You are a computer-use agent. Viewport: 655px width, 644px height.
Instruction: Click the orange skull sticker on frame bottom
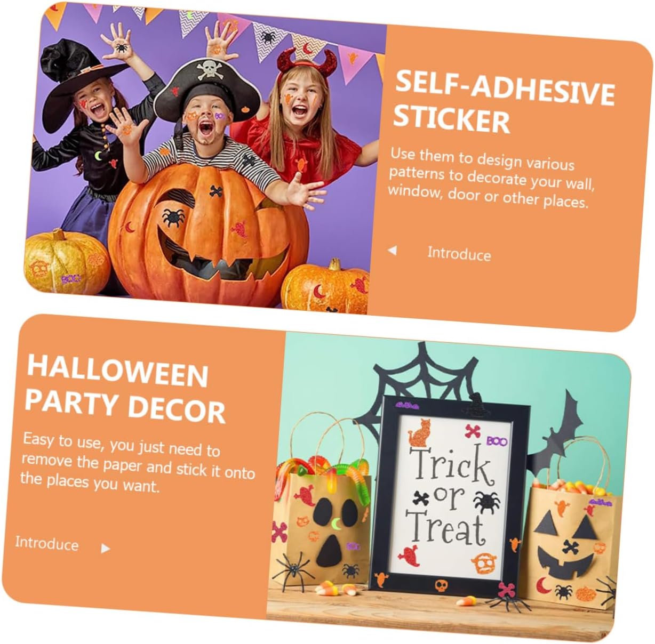441,586
